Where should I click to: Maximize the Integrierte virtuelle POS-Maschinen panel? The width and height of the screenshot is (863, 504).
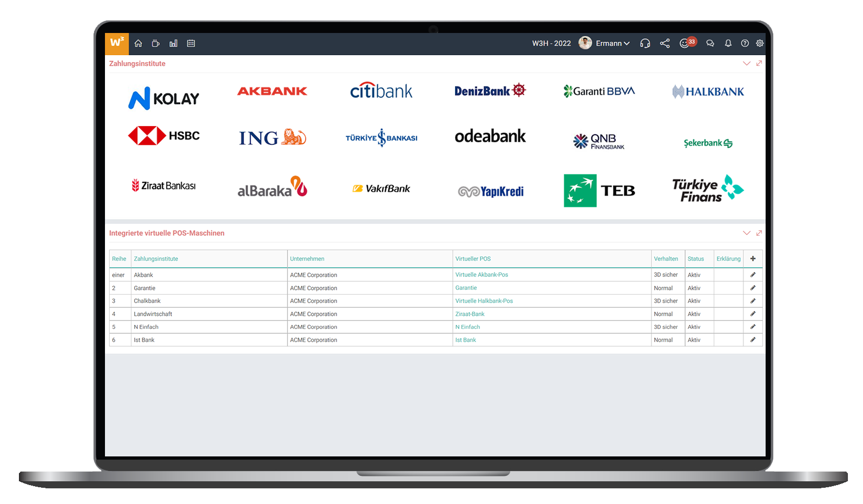759,233
